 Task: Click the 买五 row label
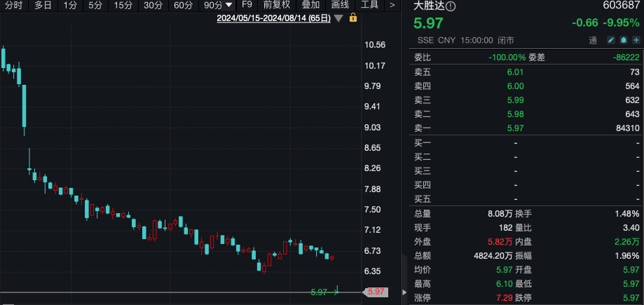[423, 199]
